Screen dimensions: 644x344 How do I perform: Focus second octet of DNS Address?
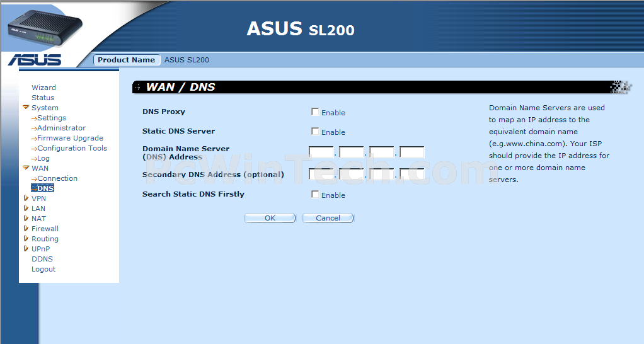(x=352, y=152)
